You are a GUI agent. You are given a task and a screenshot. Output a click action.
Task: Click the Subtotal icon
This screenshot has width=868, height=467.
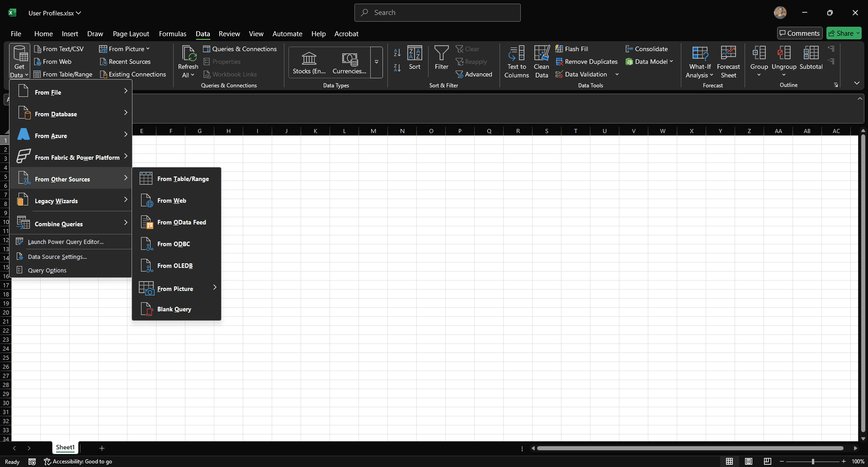pos(811,53)
